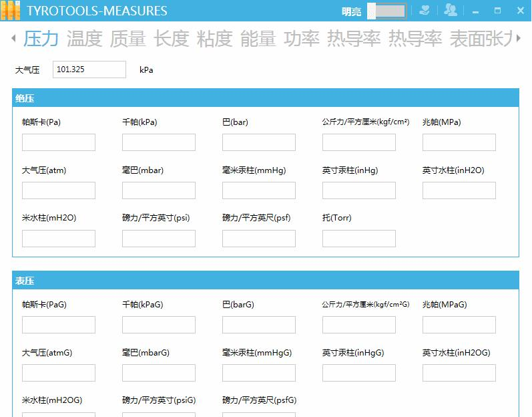This screenshot has height=417, width=532.
Task: Select the 绝压 兆帕(MPa) field
Action: click(459, 142)
